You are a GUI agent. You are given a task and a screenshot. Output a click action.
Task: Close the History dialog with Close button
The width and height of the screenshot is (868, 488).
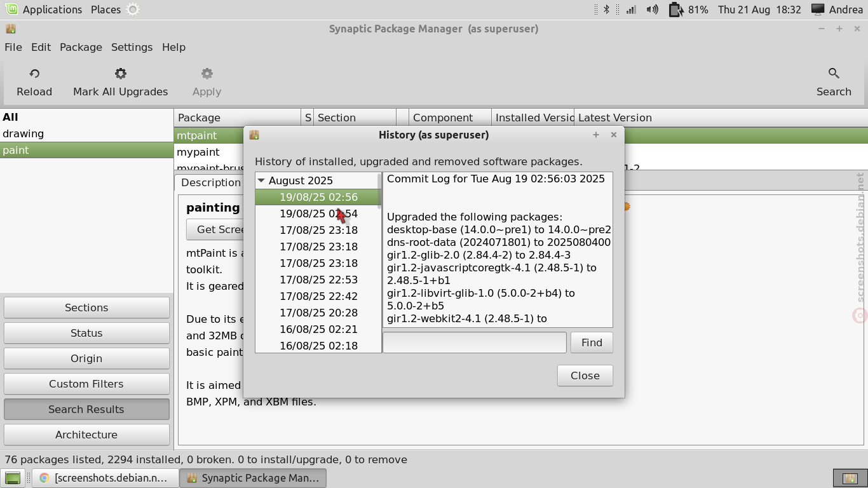tap(585, 376)
